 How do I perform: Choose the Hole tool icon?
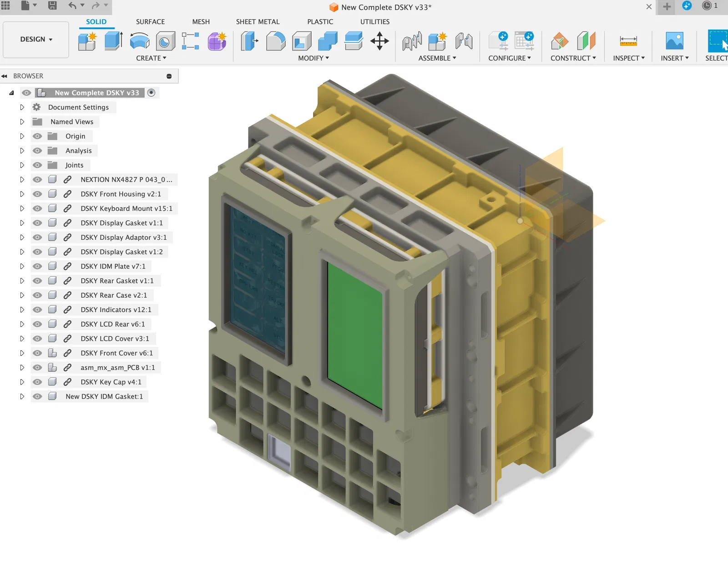[x=165, y=41]
